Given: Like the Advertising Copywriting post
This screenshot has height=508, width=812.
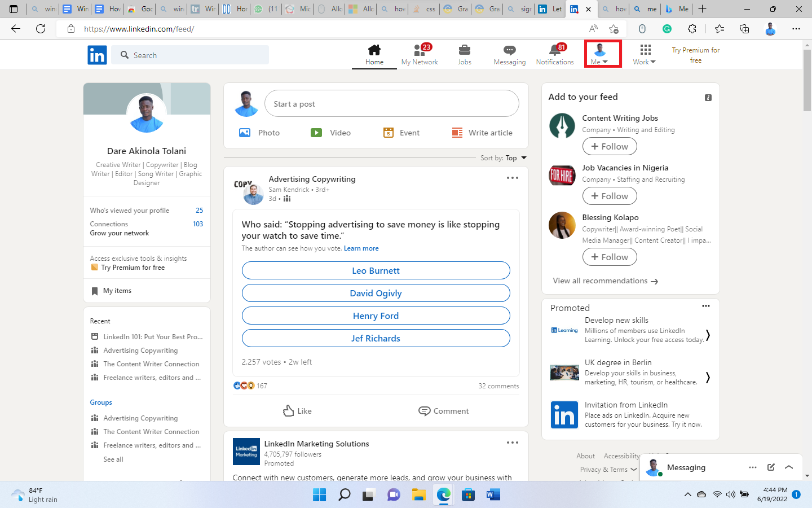Looking at the screenshot, I should click(297, 411).
